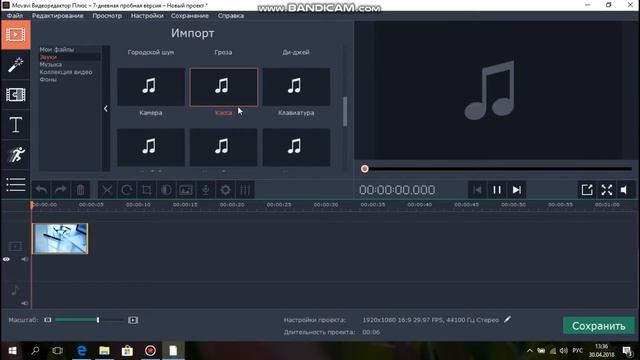Open the Windows Start menu
The width and height of the screenshot is (640, 360).
coord(12,351)
